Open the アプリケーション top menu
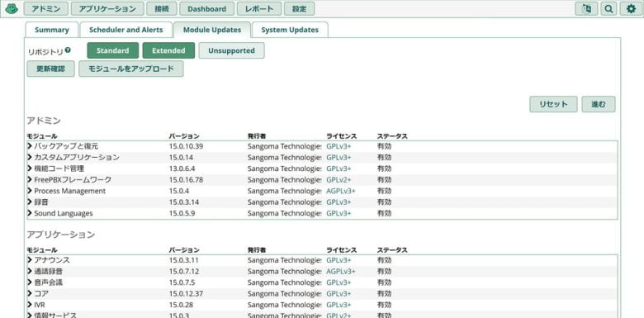 click(x=107, y=8)
